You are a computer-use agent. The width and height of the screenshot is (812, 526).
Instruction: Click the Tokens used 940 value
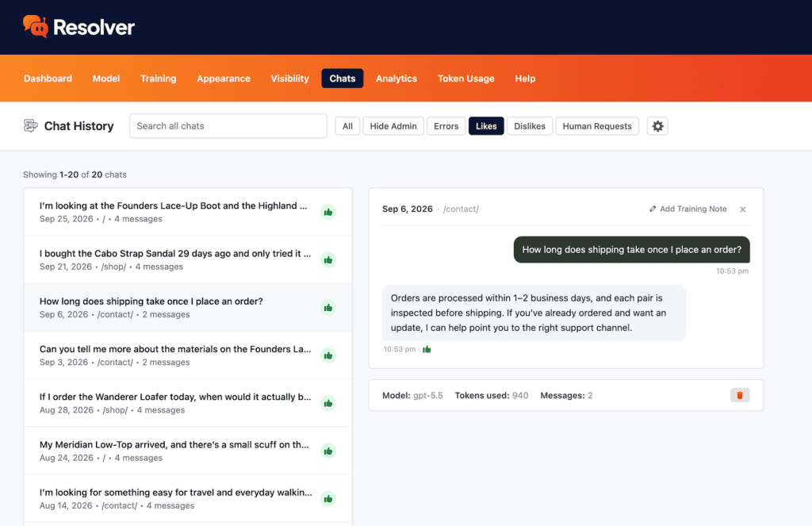[x=520, y=395]
